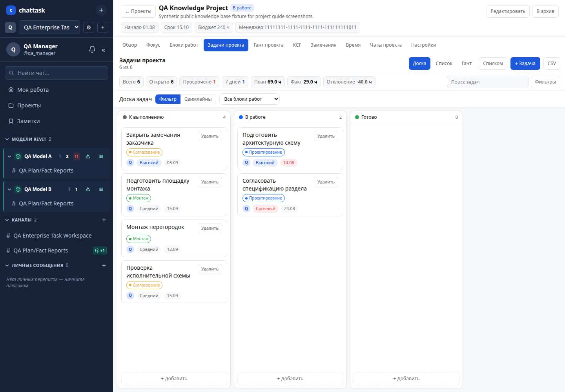Click QA Model A cube icon
Image resolution: width=565 pixels, height=392 pixels.
[x=18, y=156]
